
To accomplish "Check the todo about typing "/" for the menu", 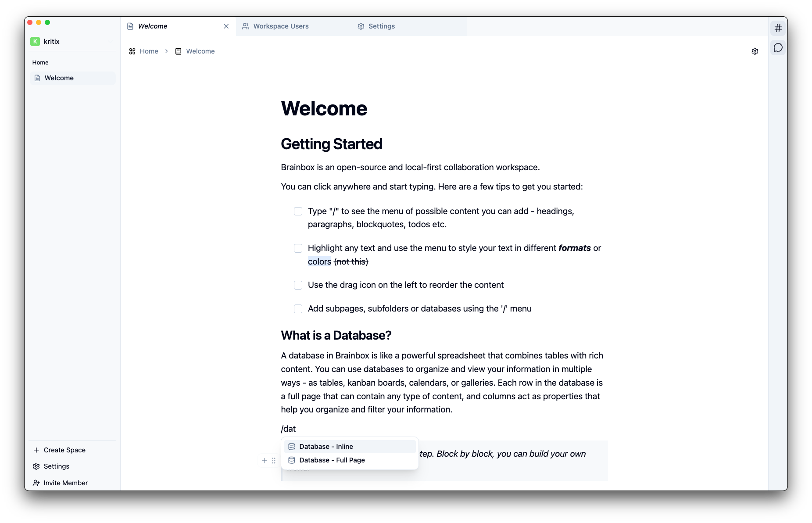I will pos(298,211).
